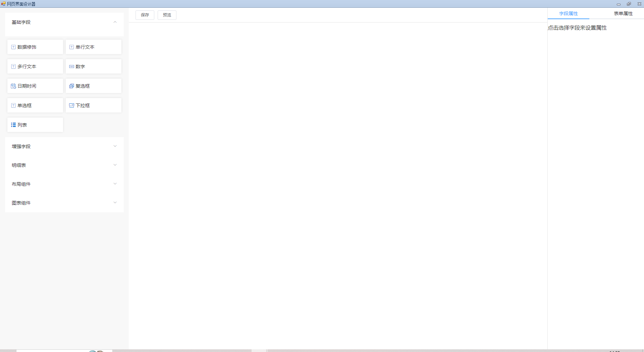Click the 日期时间 calendar icon

tap(13, 86)
